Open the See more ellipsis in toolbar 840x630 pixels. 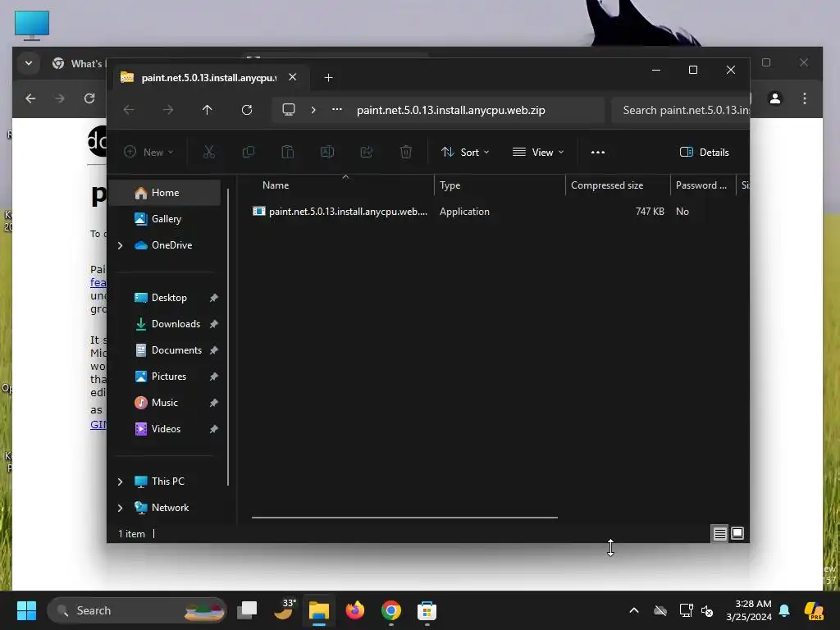click(598, 152)
